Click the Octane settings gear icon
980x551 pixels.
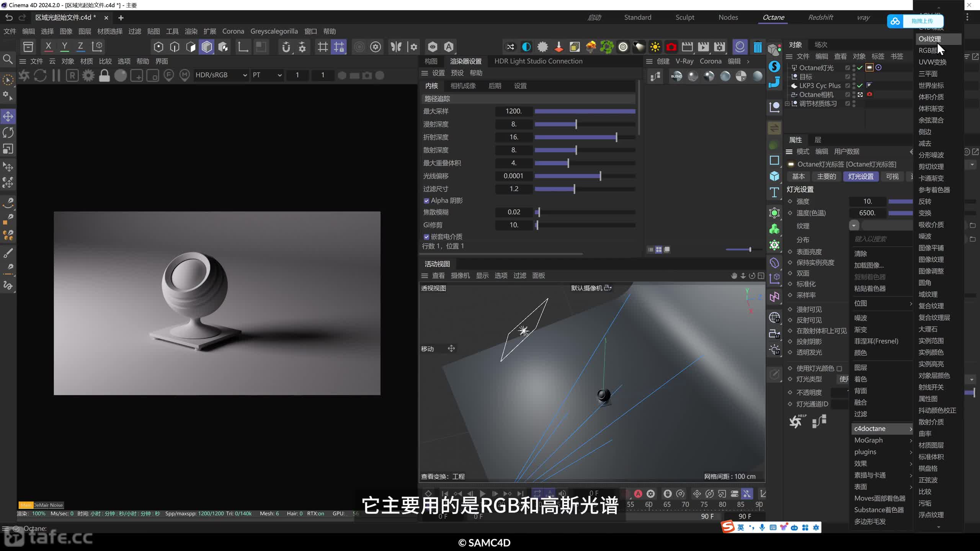pos(88,75)
